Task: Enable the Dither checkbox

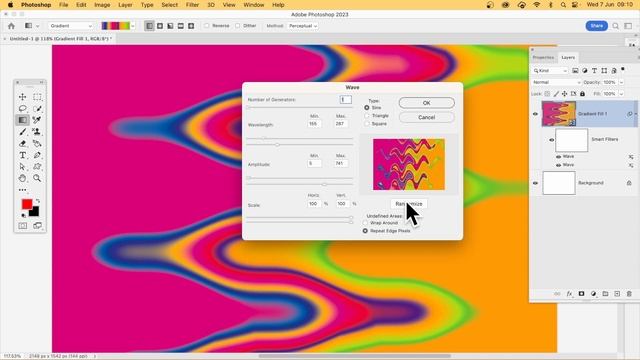Action: 238,26
